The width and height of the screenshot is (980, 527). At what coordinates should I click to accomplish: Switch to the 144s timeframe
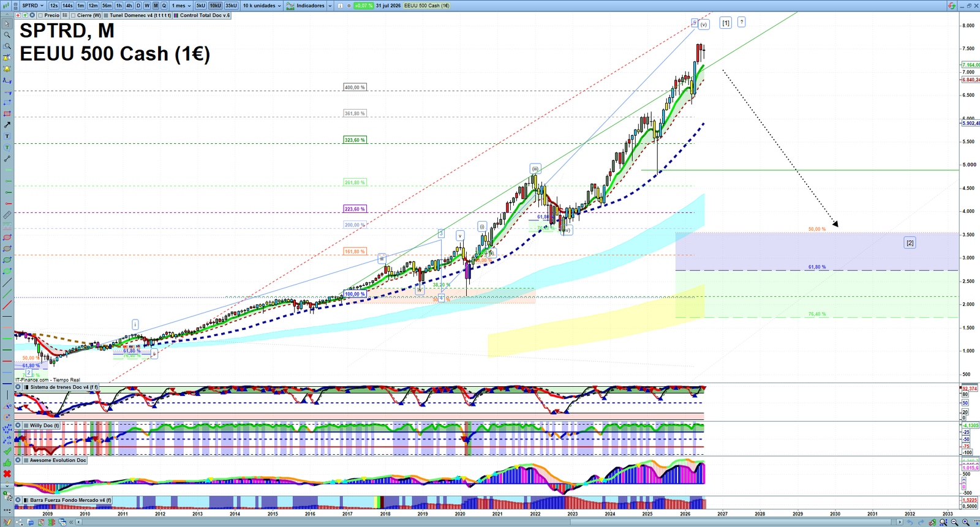click(67, 6)
